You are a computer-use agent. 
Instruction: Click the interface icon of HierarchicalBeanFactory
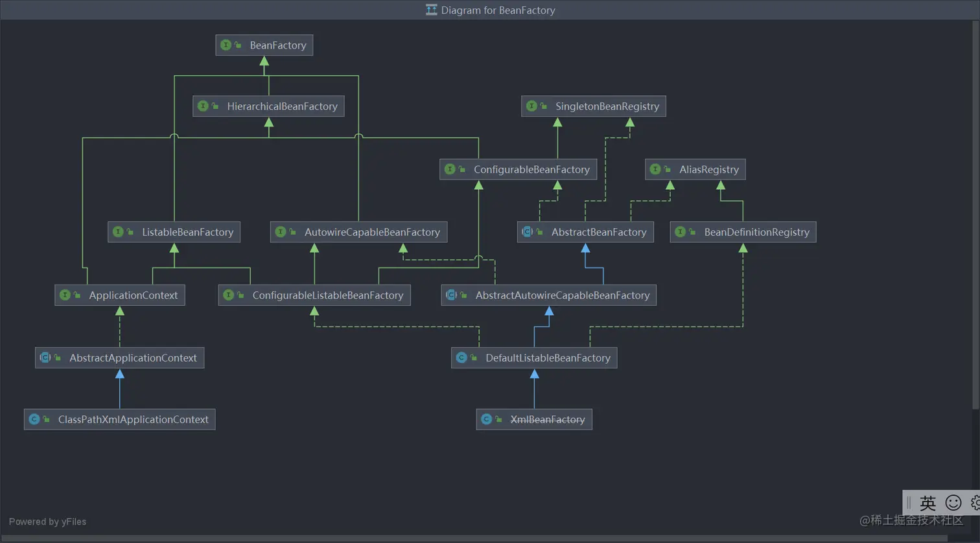203,106
